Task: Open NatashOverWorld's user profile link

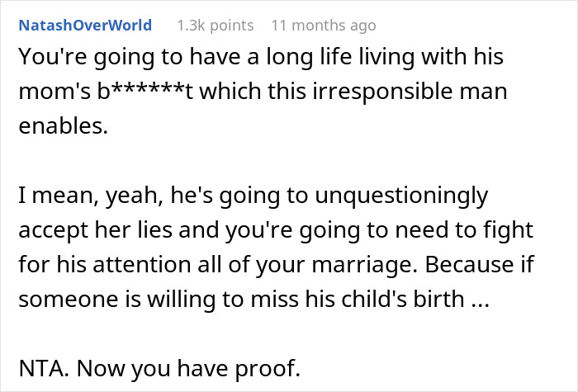Action: tap(87, 26)
